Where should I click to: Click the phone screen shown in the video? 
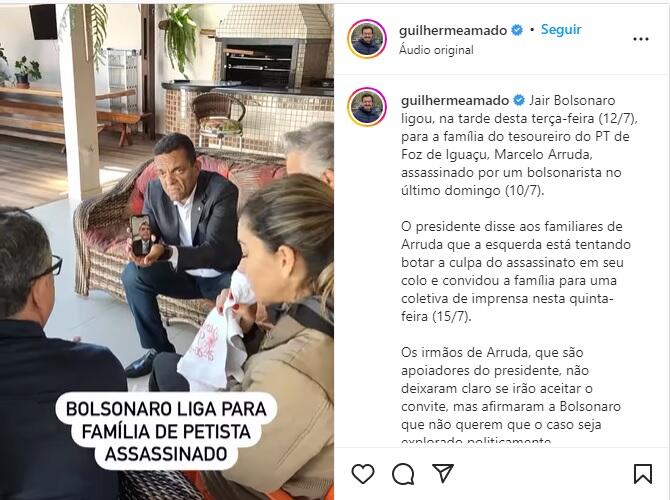141,235
